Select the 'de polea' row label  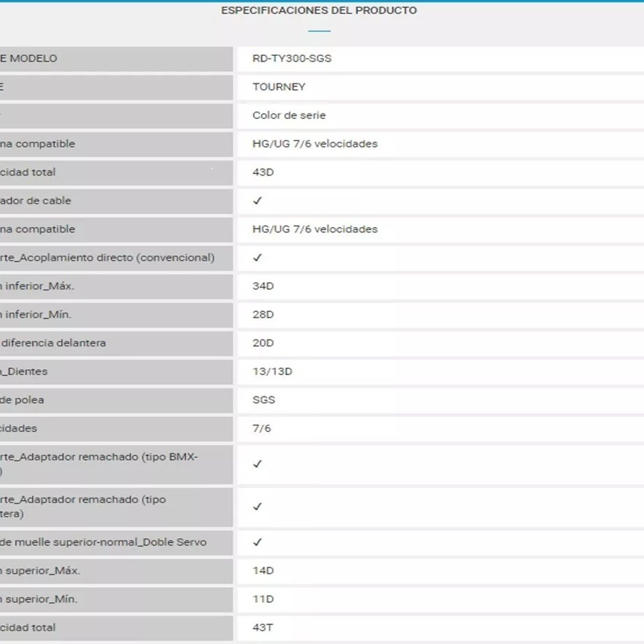click(22, 400)
